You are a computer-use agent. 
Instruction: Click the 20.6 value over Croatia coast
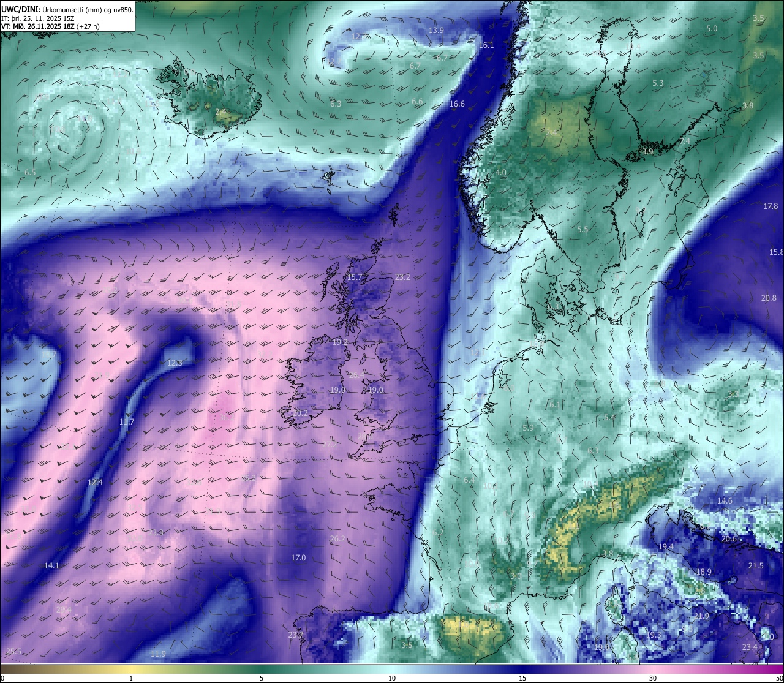729,539
